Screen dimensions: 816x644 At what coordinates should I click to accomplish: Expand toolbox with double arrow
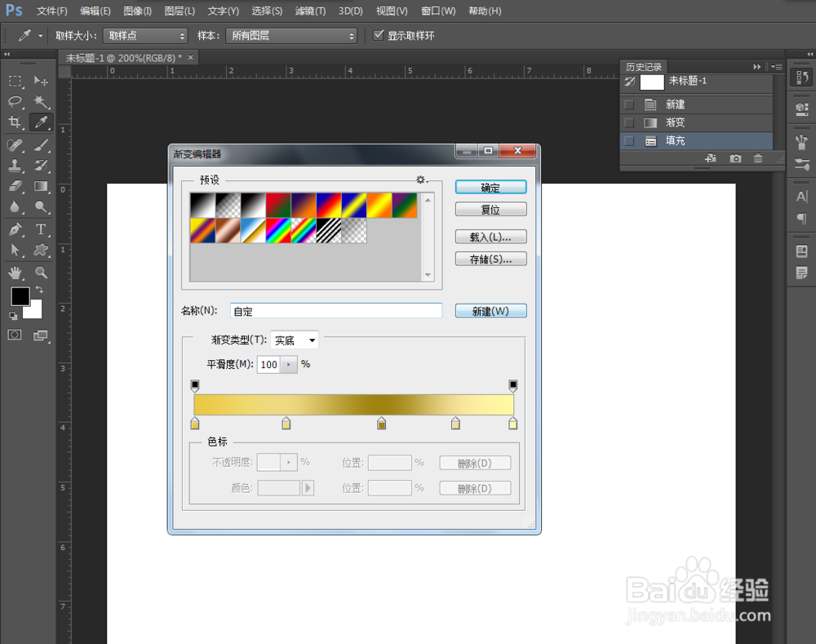click(x=7, y=54)
